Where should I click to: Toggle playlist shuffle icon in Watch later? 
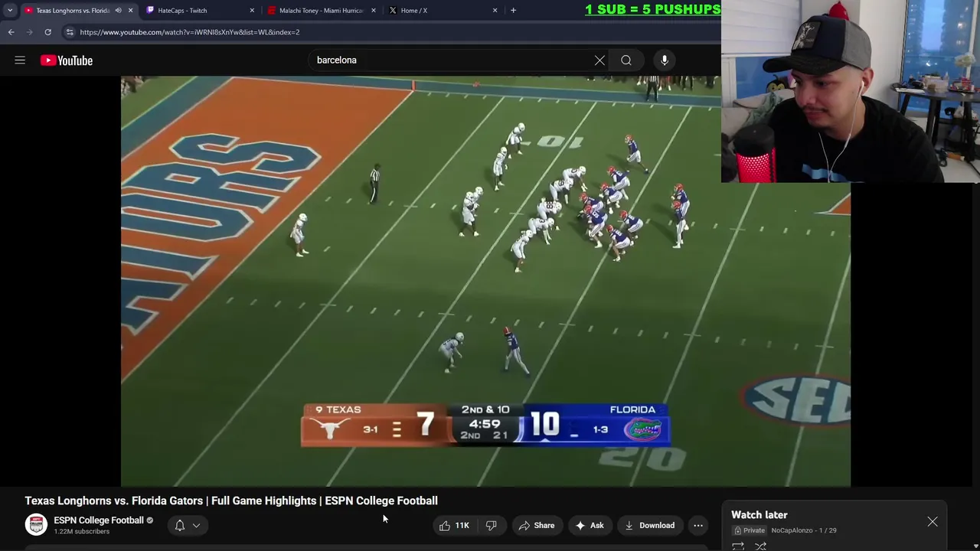click(x=761, y=546)
